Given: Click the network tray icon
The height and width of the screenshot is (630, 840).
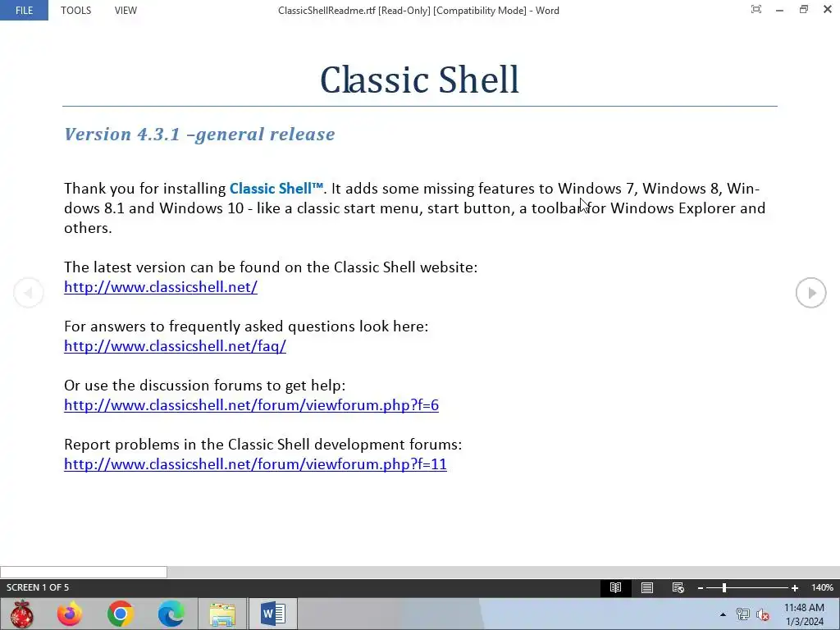Looking at the screenshot, I should [x=742, y=614].
